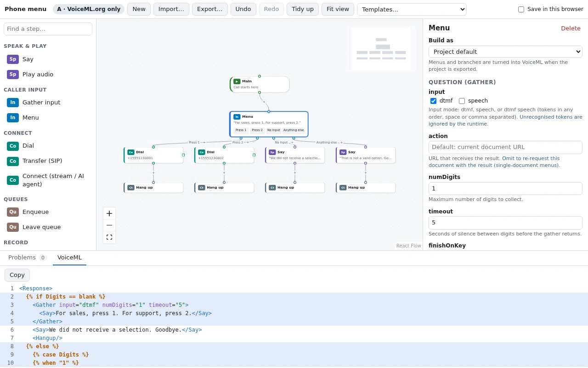Add a Say step from the palette

48,59
